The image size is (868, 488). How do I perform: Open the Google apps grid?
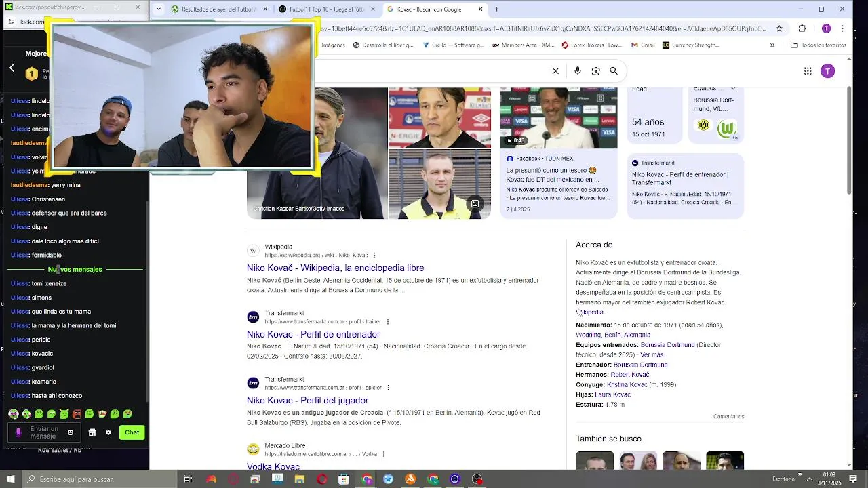[x=808, y=71]
